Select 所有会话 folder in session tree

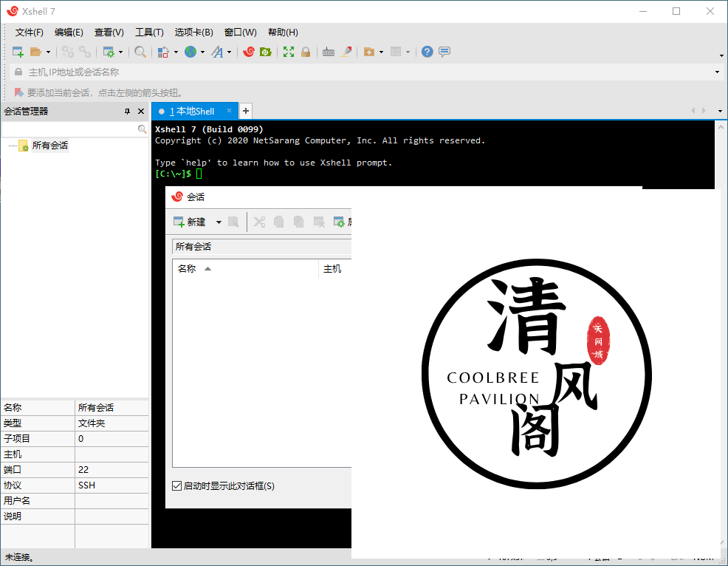coord(50,146)
